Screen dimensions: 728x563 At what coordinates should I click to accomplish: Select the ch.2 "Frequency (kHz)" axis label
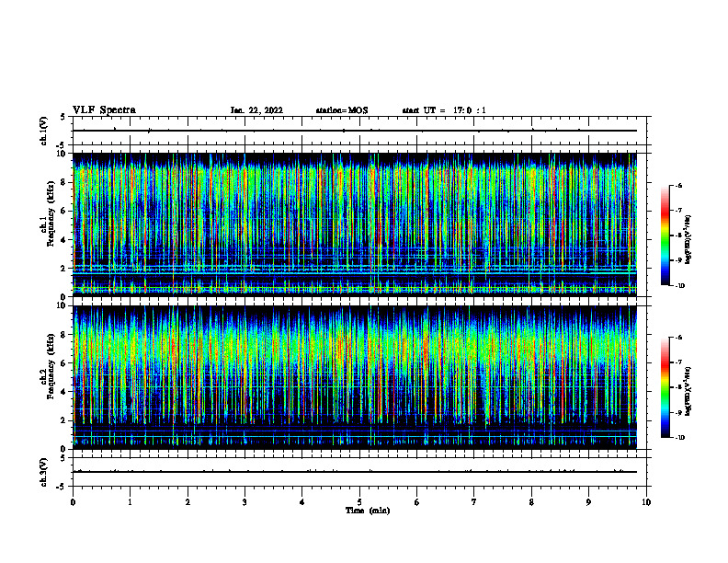coord(50,366)
